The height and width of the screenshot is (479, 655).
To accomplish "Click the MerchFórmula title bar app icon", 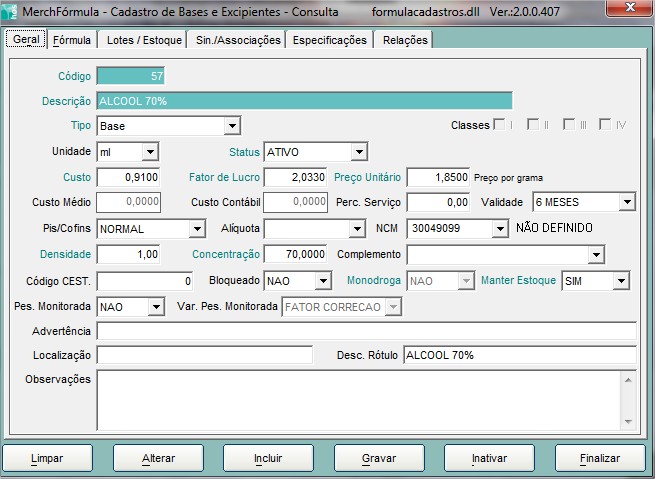I will coord(11,12).
